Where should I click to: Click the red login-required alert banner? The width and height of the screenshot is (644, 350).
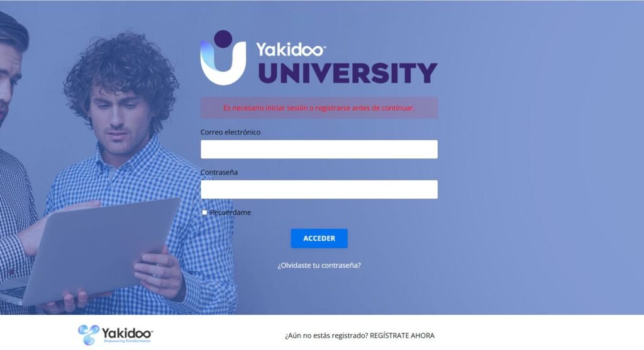click(x=319, y=108)
